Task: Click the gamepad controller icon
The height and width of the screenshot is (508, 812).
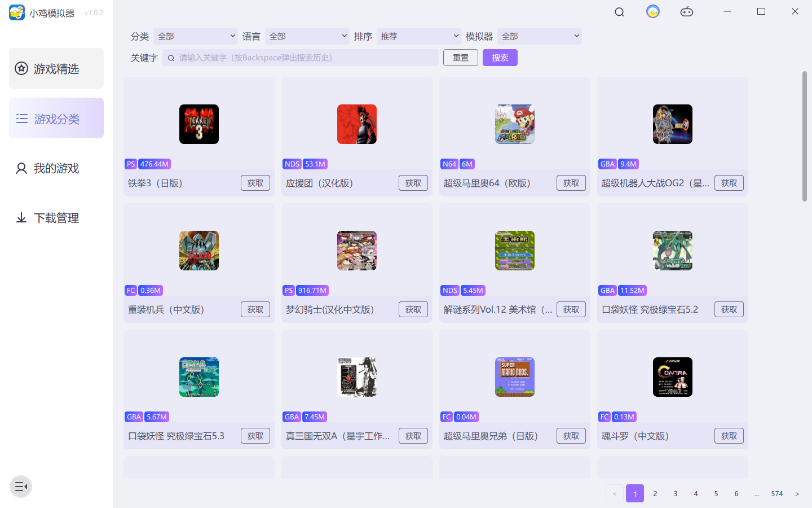Action: (687, 12)
